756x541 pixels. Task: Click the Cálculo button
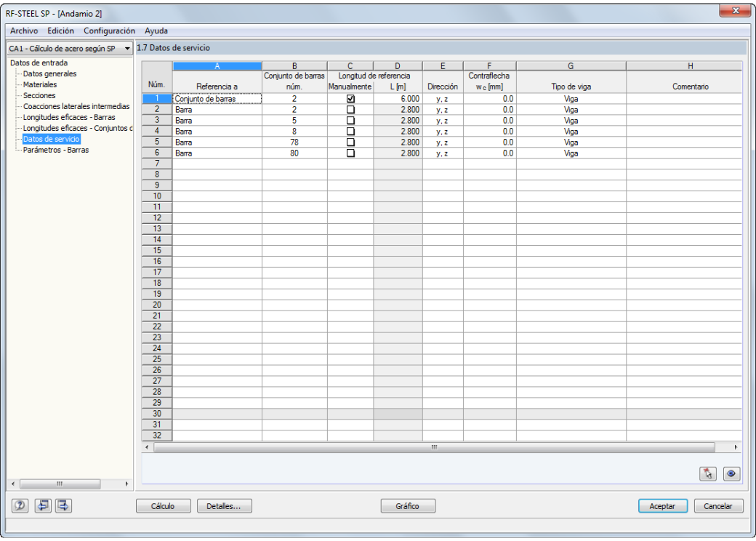(x=163, y=506)
